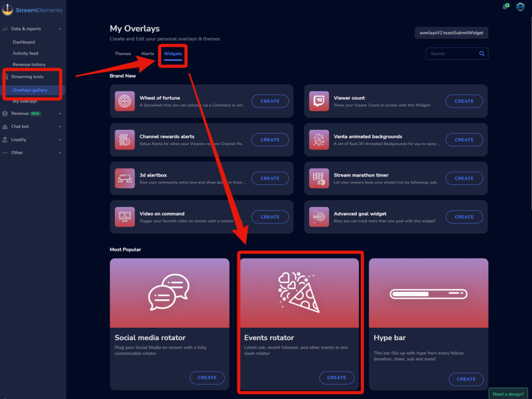This screenshot has width=532, height=399.
Task: Click the Brand New heading
Action: (x=123, y=76)
